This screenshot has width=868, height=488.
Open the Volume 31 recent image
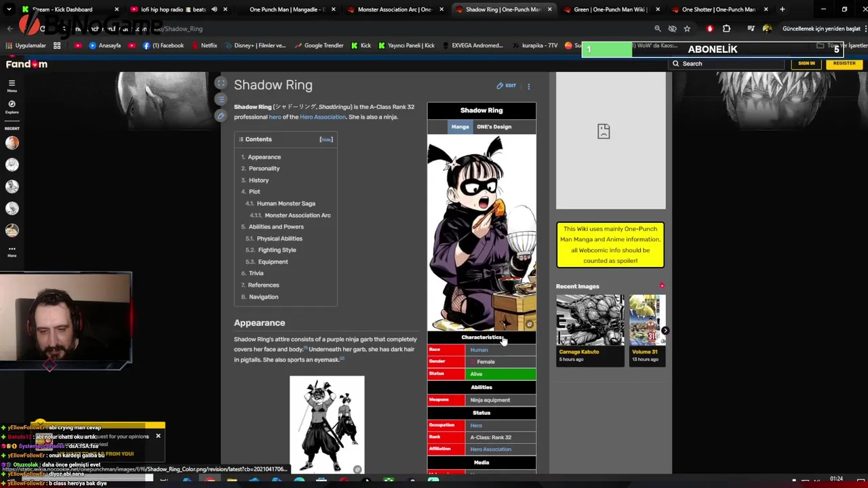(x=648, y=321)
